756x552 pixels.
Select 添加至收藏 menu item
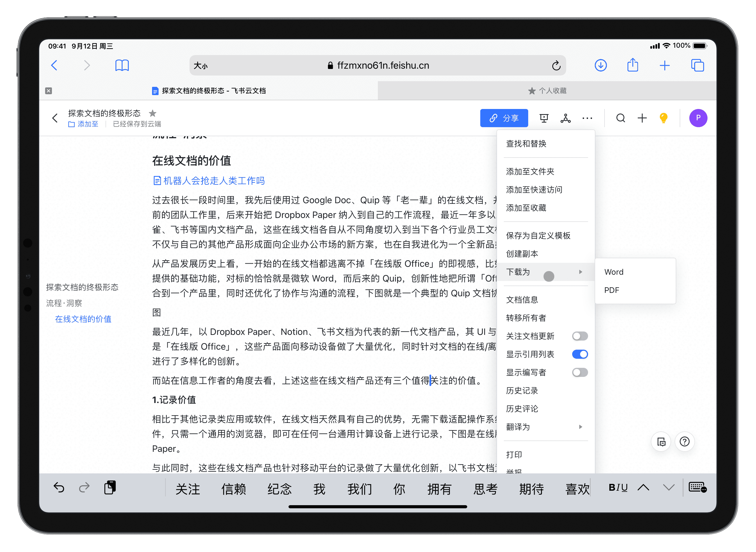546,208
